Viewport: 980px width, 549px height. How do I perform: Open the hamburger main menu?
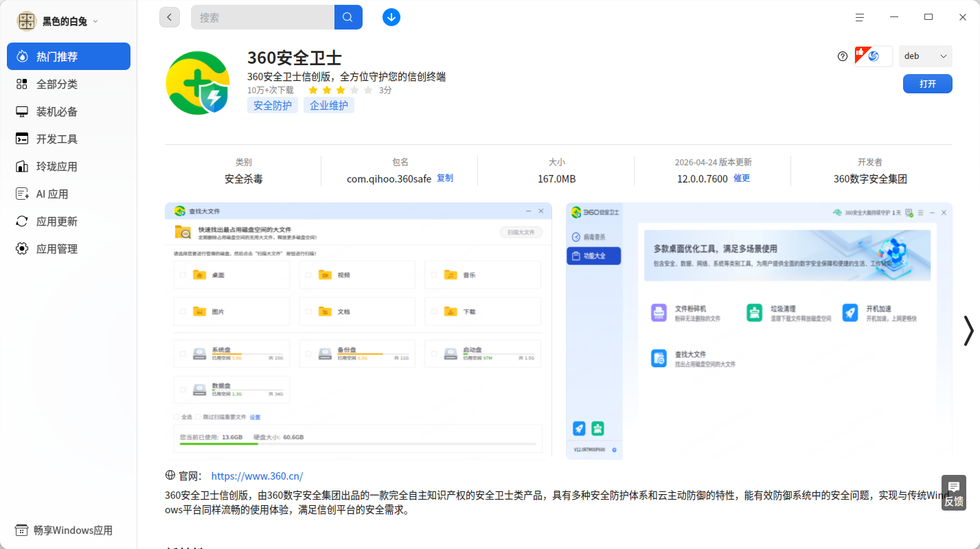pyautogui.click(x=859, y=17)
